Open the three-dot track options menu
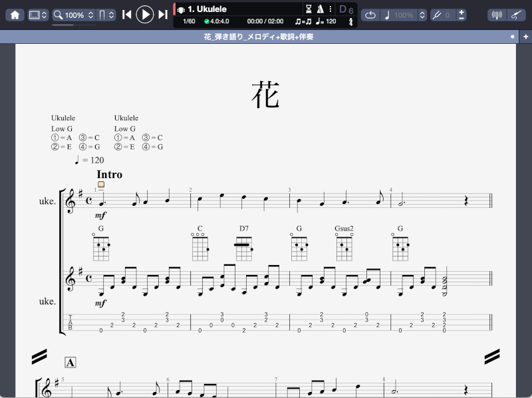The height and width of the screenshot is (398, 532). pyautogui.click(x=330, y=9)
